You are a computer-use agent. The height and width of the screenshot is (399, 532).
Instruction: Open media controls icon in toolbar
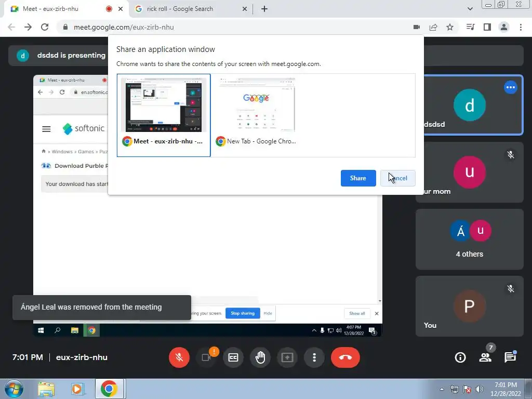(x=471, y=27)
